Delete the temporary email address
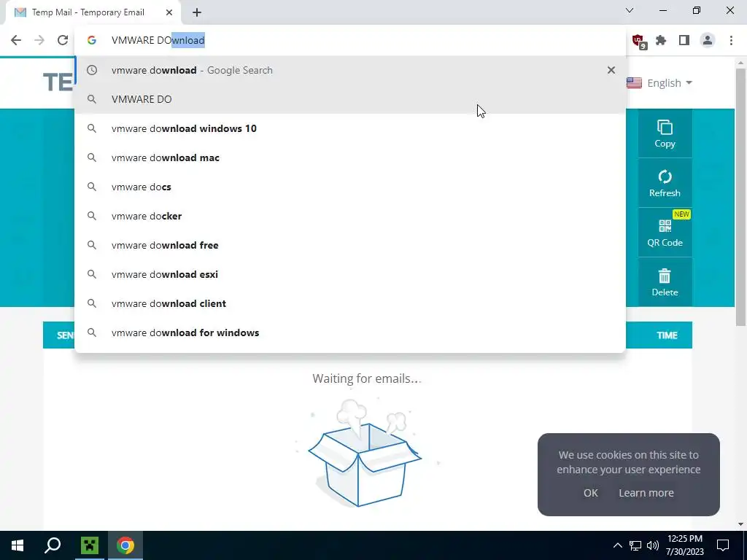 click(x=665, y=282)
